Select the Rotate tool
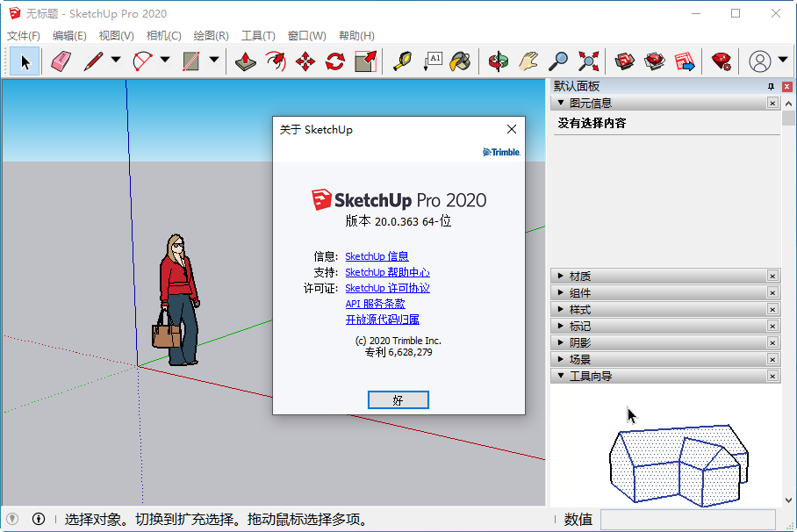The height and width of the screenshot is (532, 797). click(334, 61)
